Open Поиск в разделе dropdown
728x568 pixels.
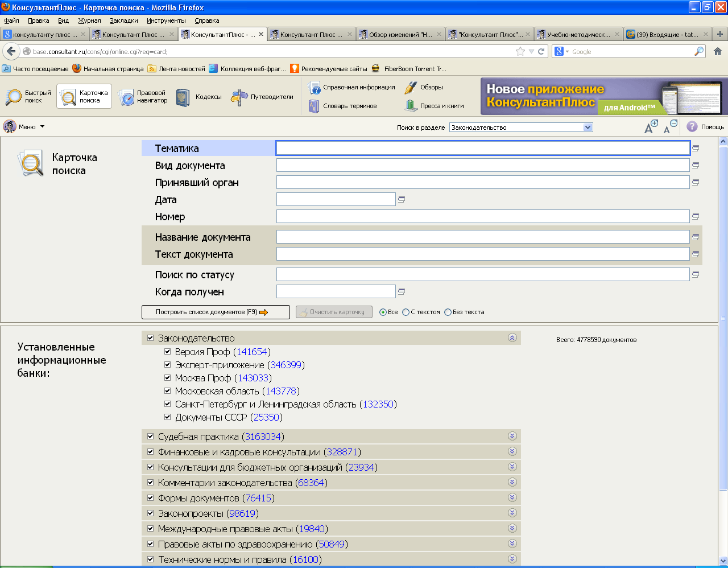click(x=521, y=127)
